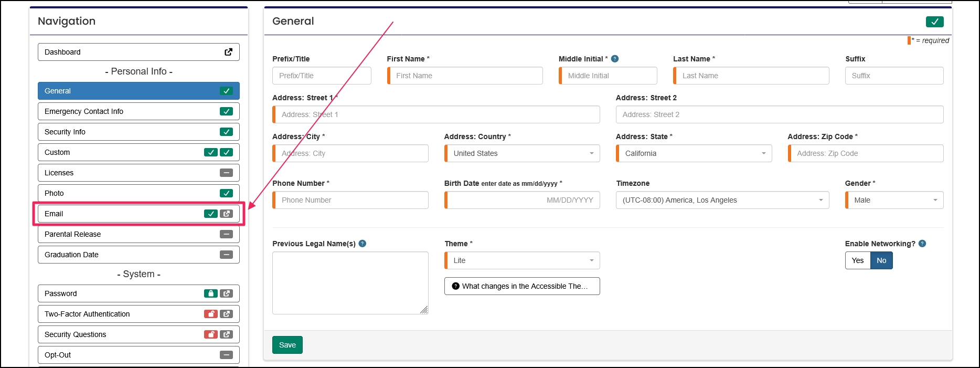Open the General navigation item
Image resolution: width=980 pixels, height=368 pixels.
coord(139,91)
